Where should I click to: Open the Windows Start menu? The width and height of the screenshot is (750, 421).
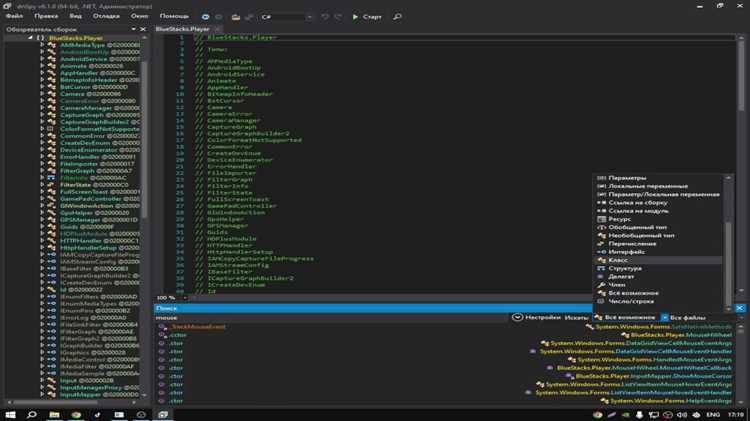[11, 414]
